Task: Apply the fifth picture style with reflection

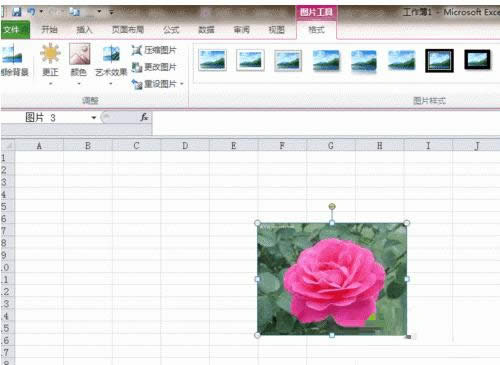Action: point(364,61)
